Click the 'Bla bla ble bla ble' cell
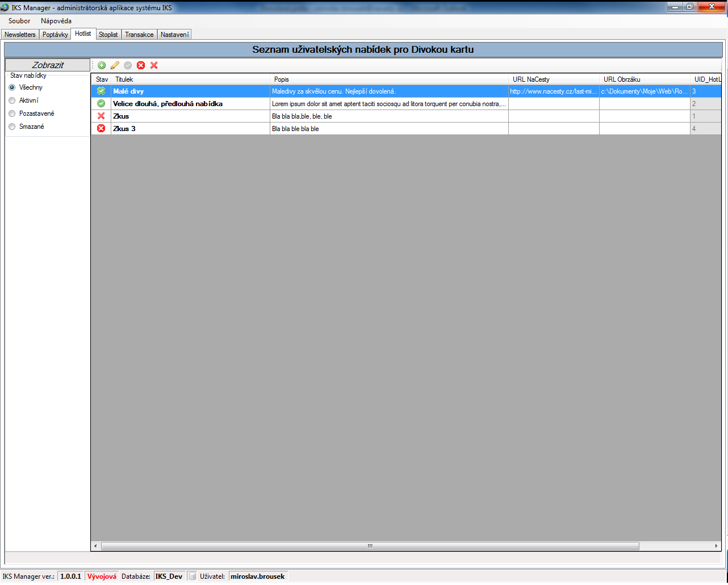This screenshot has width=728, height=585. 389,128
